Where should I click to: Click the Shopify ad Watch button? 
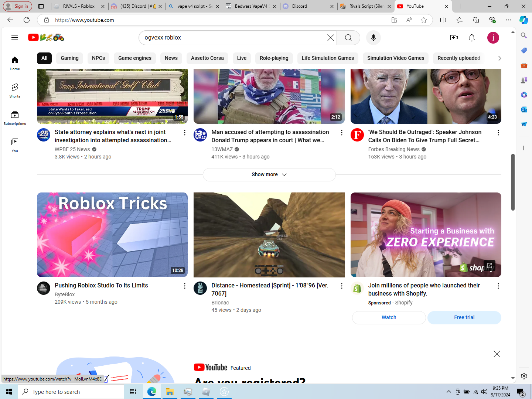(x=389, y=317)
